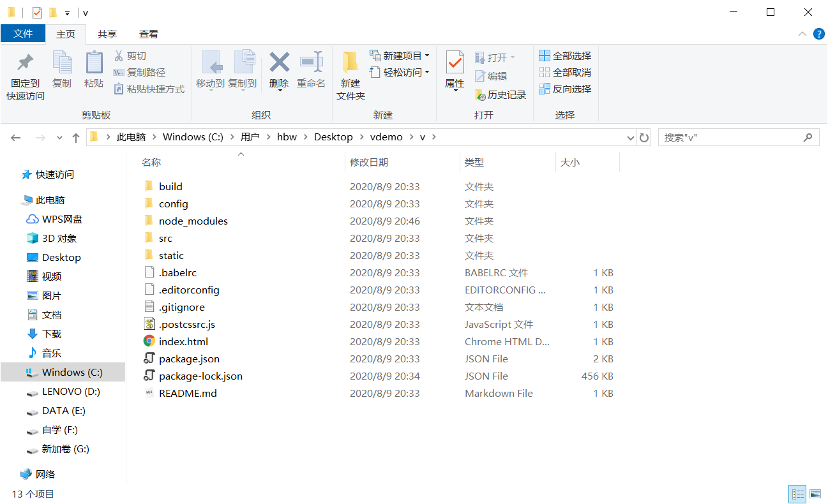The width and height of the screenshot is (828, 504).
Task: Click vdemo in the address path
Action: [386, 137]
